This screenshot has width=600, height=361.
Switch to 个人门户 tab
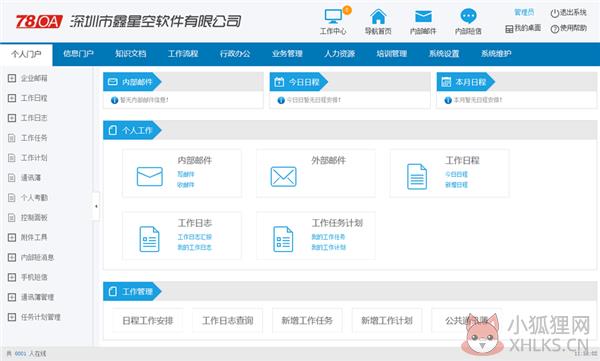tap(26, 54)
